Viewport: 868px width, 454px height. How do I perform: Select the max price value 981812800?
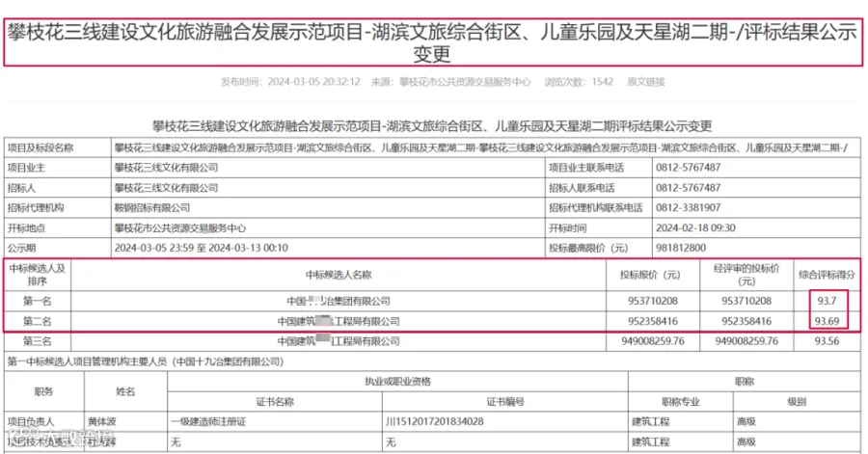(681, 248)
